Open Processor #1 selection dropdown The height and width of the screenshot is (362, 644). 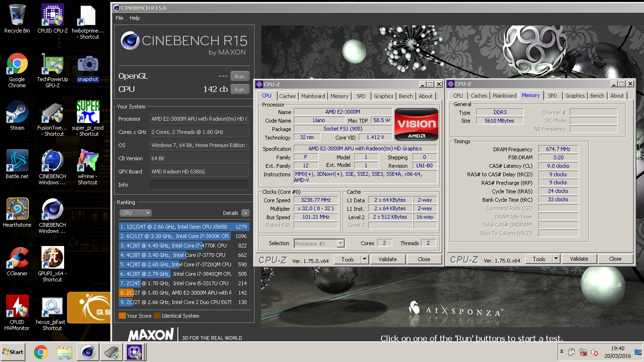[319, 244]
